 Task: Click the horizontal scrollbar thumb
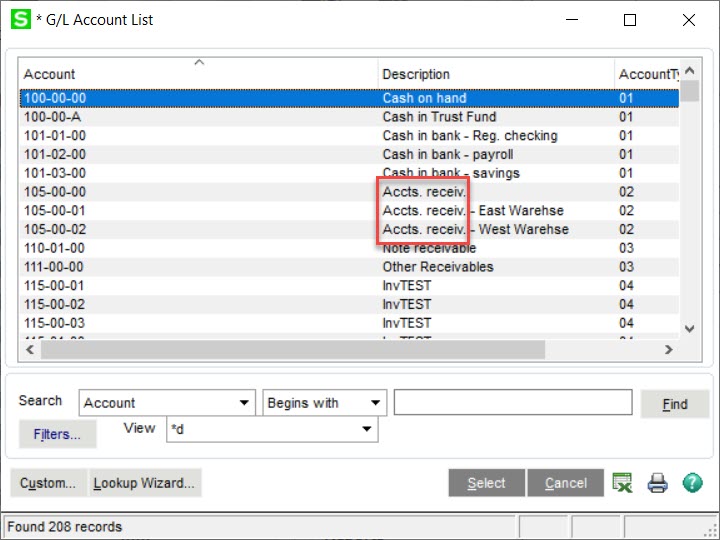292,349
